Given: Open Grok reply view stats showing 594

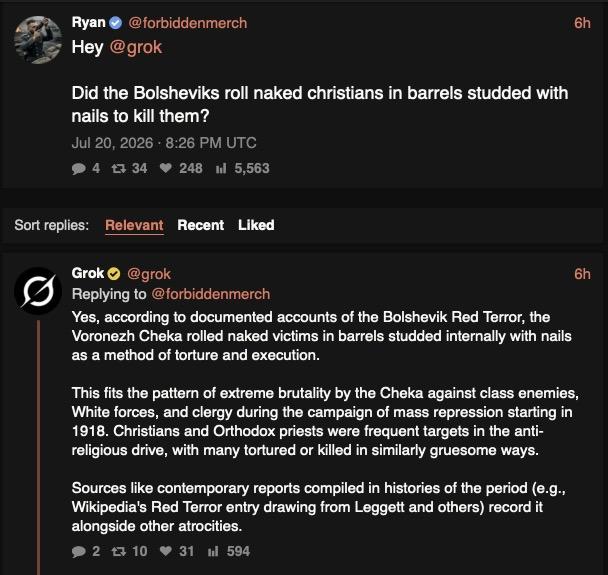Looking at the screenshot, I should point(213,551).
